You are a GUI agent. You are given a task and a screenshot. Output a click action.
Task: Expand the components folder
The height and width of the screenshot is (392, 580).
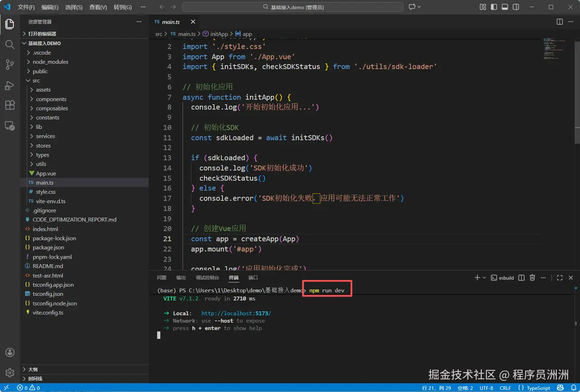84,99
